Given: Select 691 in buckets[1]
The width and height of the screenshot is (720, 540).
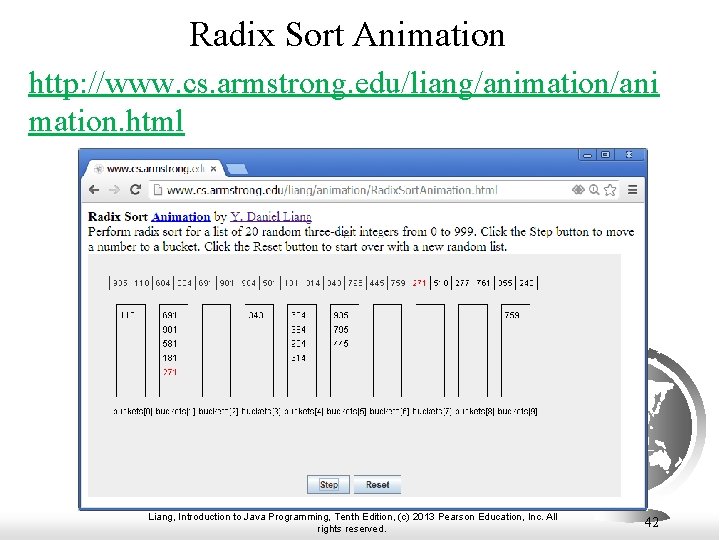Looking at the screenshot, I should click(169, 315).
